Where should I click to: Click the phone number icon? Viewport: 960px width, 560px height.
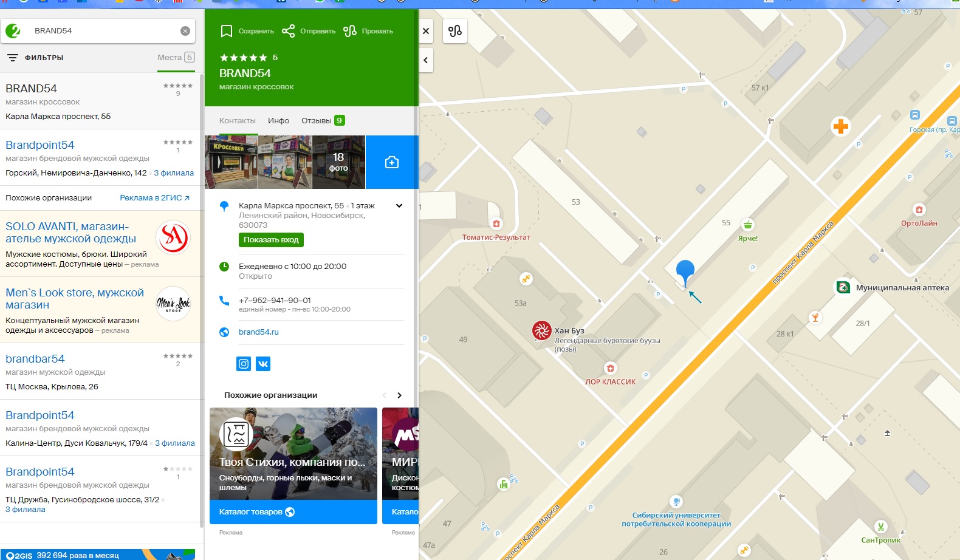coord(224,301)
